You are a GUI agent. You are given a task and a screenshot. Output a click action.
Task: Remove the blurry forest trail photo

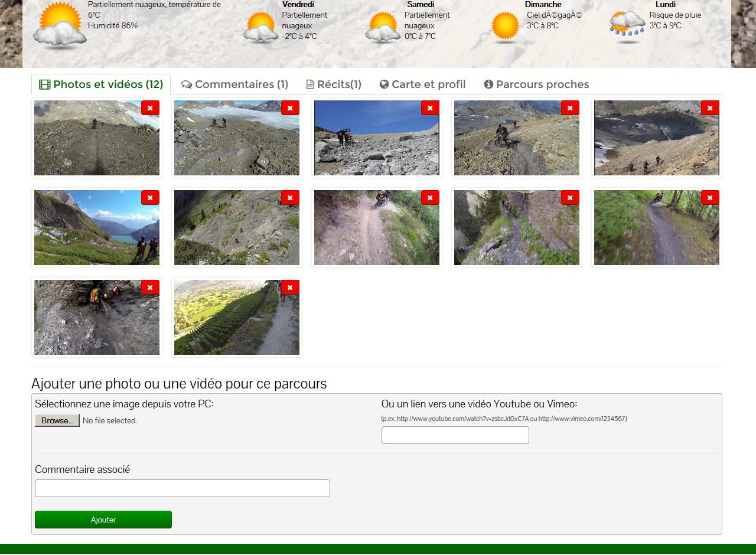710,198
